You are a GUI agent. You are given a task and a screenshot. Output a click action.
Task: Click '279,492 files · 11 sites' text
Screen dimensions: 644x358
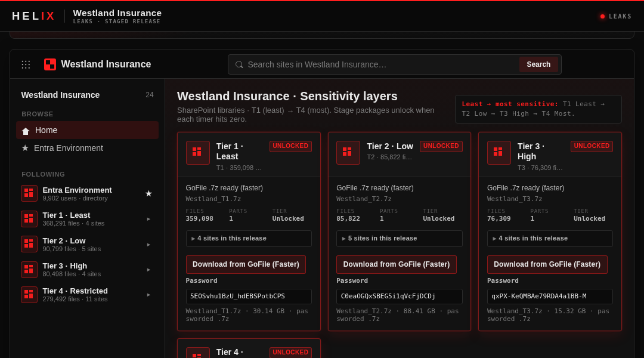pos(75,299)
